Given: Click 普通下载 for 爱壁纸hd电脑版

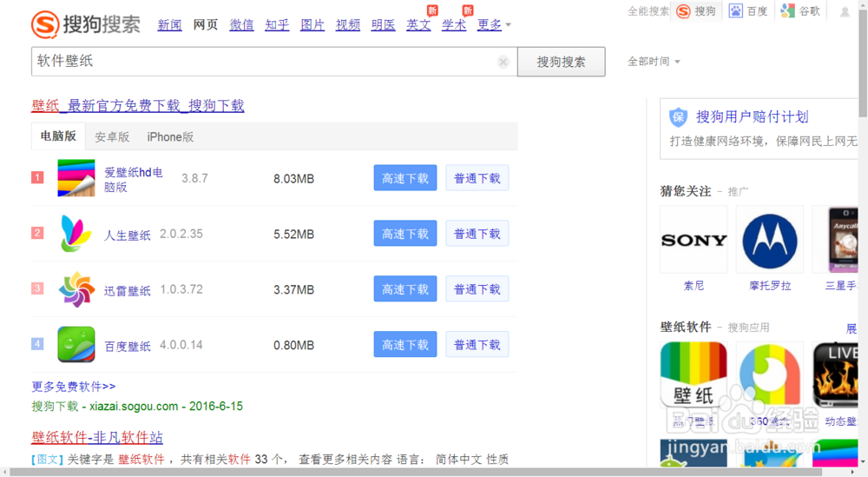Looking at the screenshot, I should coord(477,178).
